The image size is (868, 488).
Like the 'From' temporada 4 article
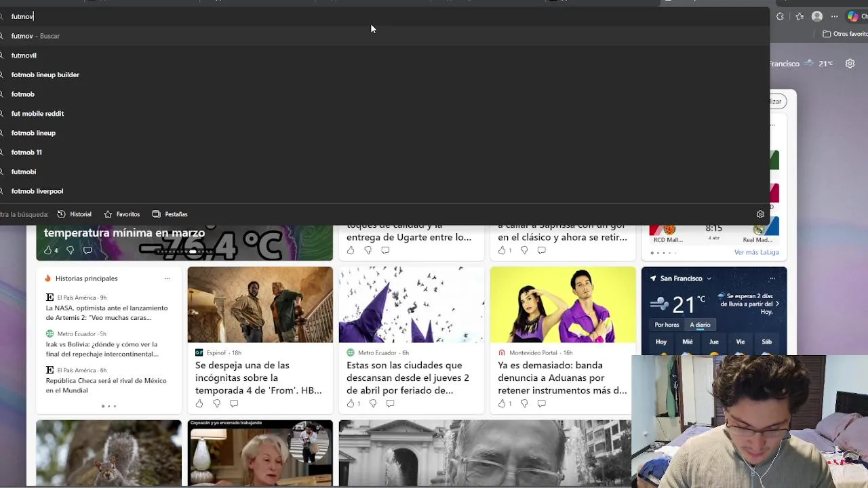[x=199, y=403]
